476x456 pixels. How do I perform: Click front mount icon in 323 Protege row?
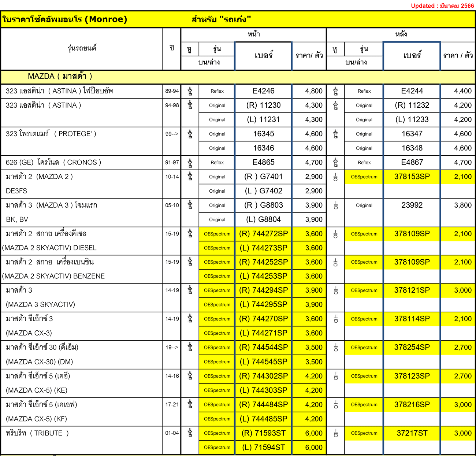pos(190,134)
